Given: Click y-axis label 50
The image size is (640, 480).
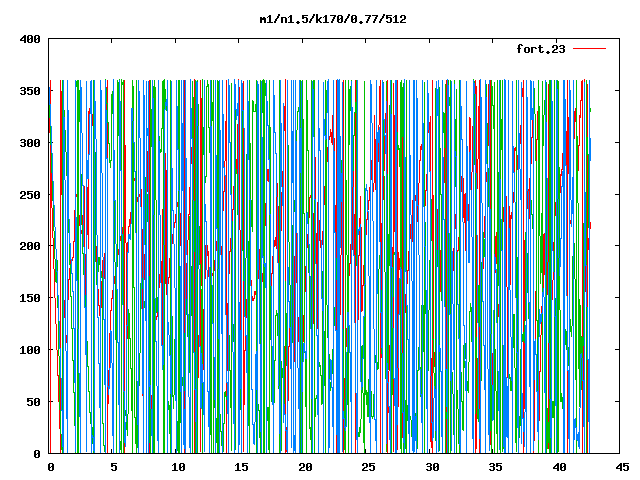Looking at the screenshot, I should coord(34,402).
